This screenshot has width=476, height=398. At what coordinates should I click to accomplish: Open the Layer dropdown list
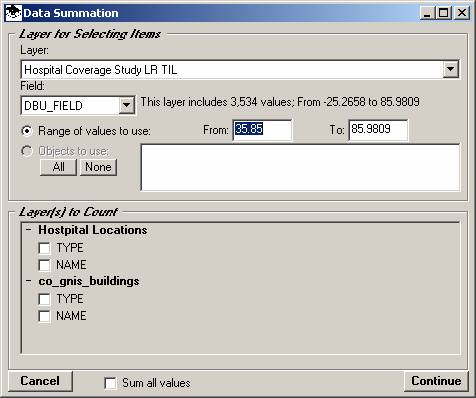[451, 69]
